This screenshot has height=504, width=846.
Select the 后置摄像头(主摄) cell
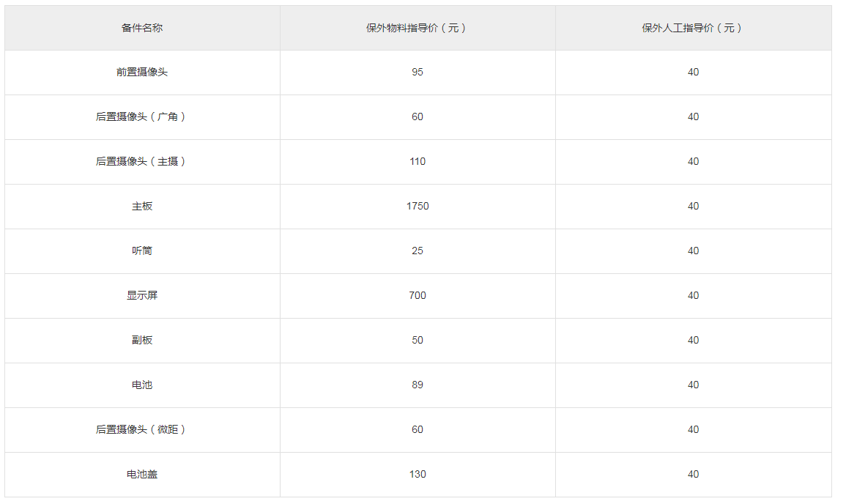click(x=142, y=162)
